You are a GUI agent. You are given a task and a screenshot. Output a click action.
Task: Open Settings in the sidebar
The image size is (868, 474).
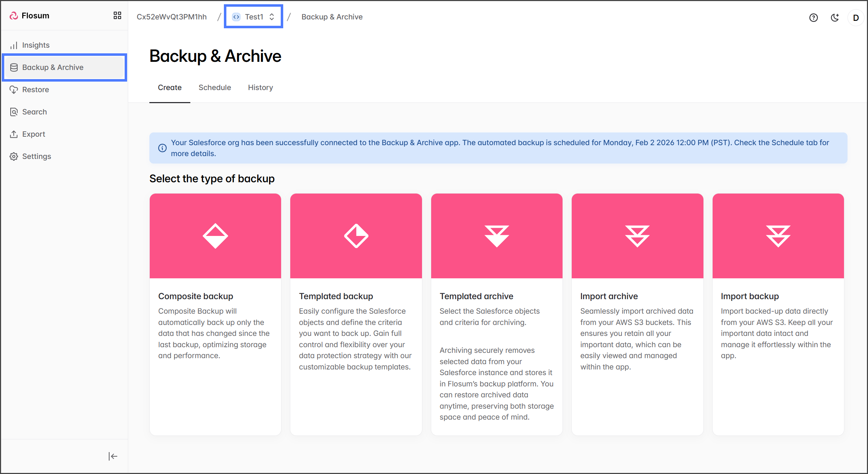[x=36, y=156]
